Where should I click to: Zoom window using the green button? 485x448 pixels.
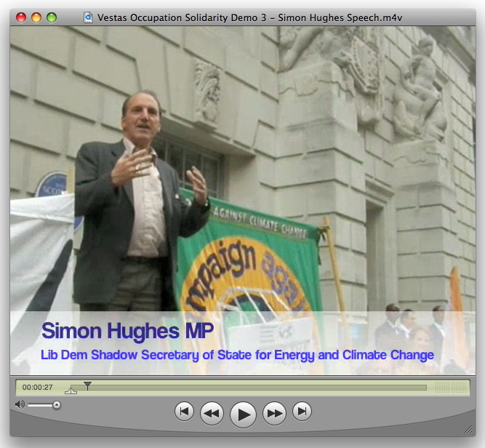click(x=52, y=17)
